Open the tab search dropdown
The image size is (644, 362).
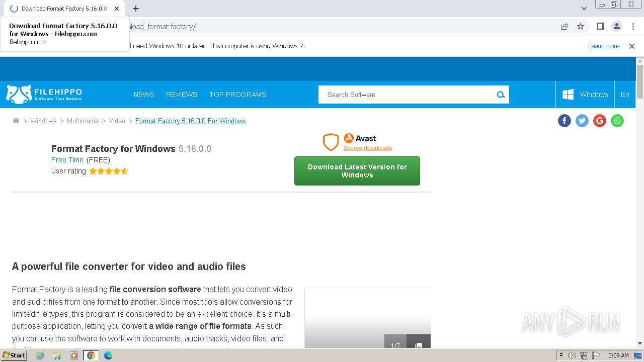point(584,9)
